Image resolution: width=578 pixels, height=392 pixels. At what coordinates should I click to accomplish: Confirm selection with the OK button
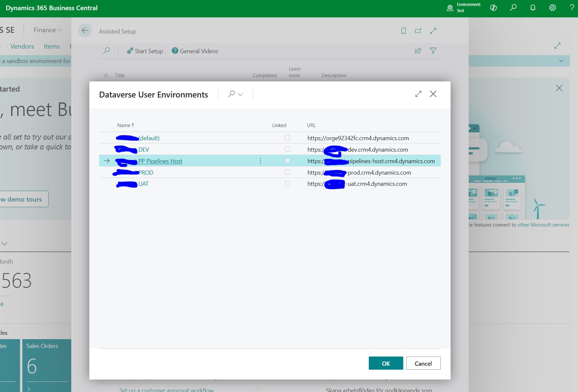click(x=386, y=363)
